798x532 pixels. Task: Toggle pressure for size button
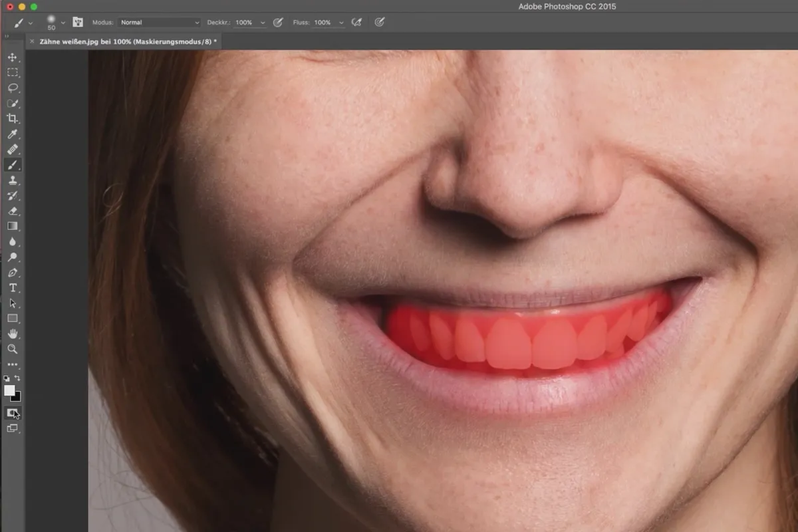pyautogui.click(x=380, y=23)
